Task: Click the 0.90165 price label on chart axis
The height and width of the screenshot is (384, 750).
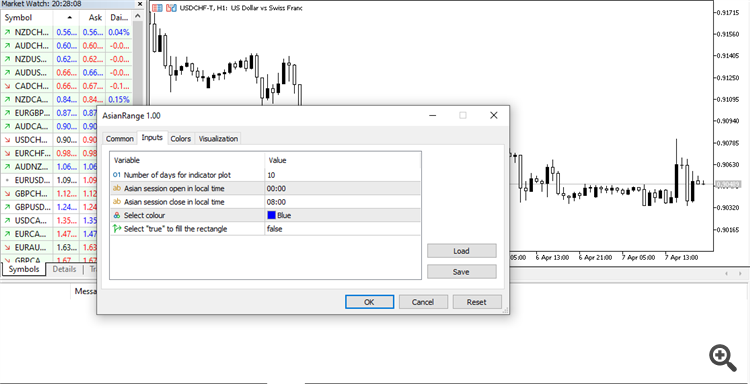Action: click(728, 230)
